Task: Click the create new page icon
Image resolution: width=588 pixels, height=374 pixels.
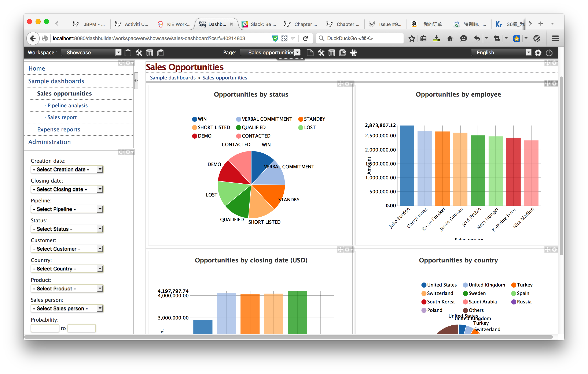Action: [310, 53]
